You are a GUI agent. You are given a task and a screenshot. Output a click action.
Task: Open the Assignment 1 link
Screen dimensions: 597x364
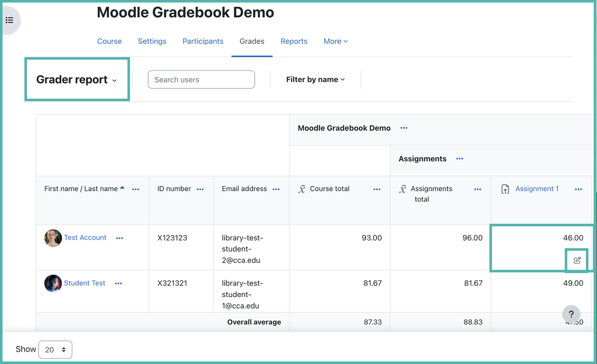tap(537, 189)
